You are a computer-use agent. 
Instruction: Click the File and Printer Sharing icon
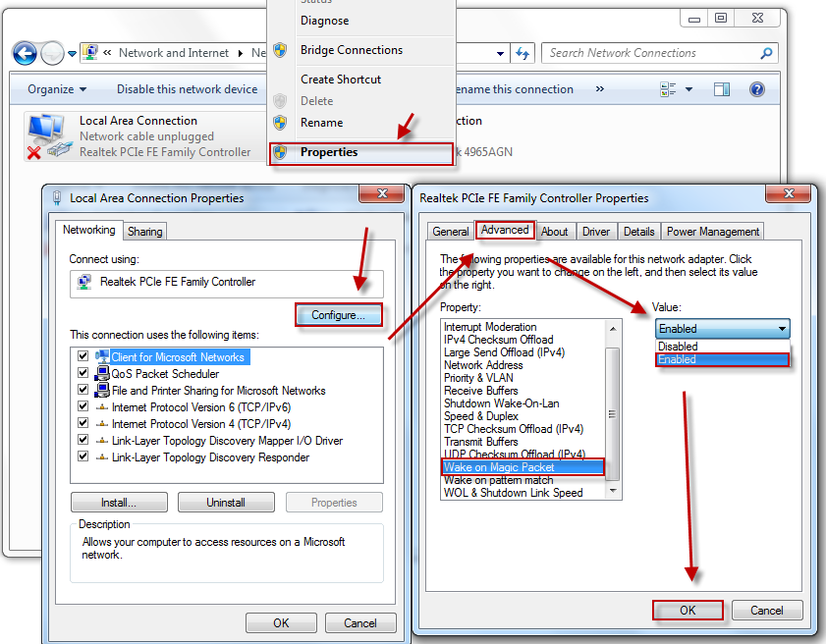click(x=102, y=390)
